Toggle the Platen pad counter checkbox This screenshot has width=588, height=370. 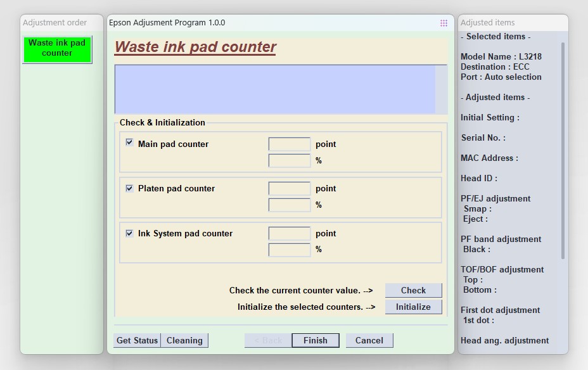coord(129,188)
